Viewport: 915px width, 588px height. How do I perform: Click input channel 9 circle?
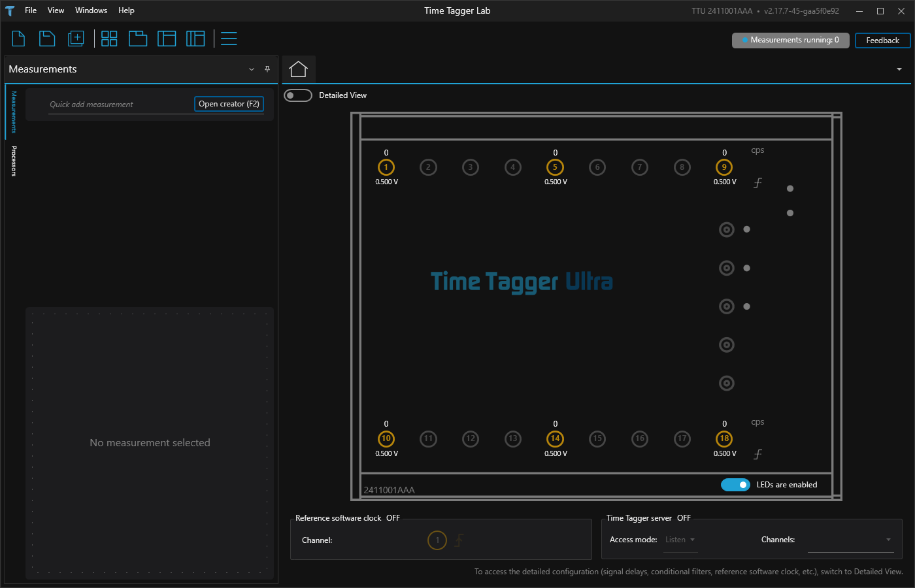click(724, 167)
